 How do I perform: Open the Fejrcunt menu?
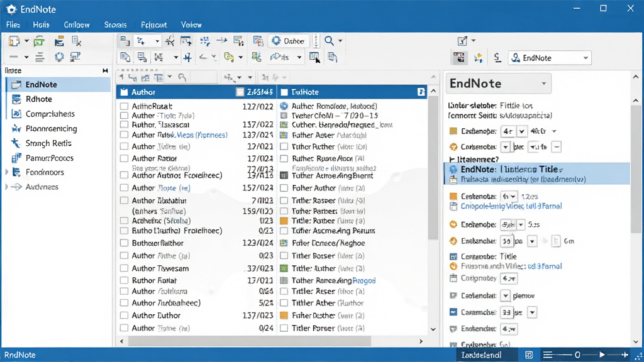[x=153, y=25]
